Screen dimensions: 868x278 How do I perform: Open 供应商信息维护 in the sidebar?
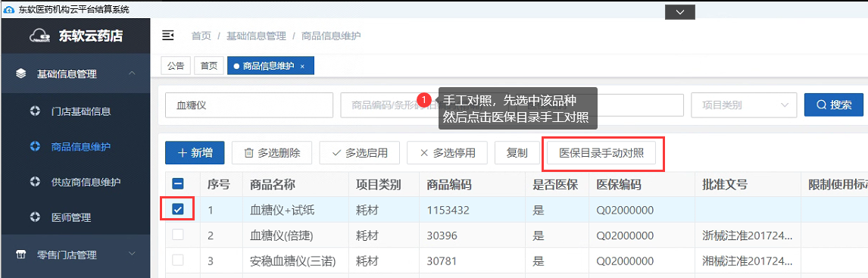(x=86, y=182)
